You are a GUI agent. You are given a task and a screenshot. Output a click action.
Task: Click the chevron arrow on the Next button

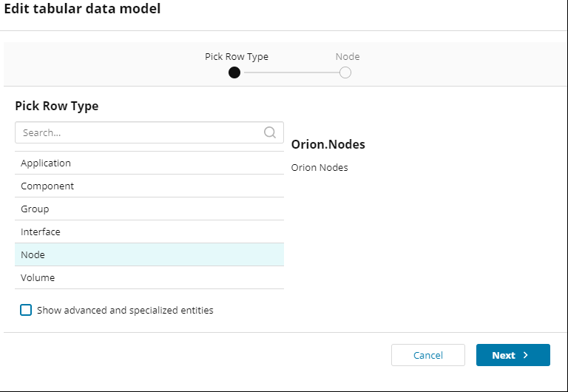coord(526,355)
